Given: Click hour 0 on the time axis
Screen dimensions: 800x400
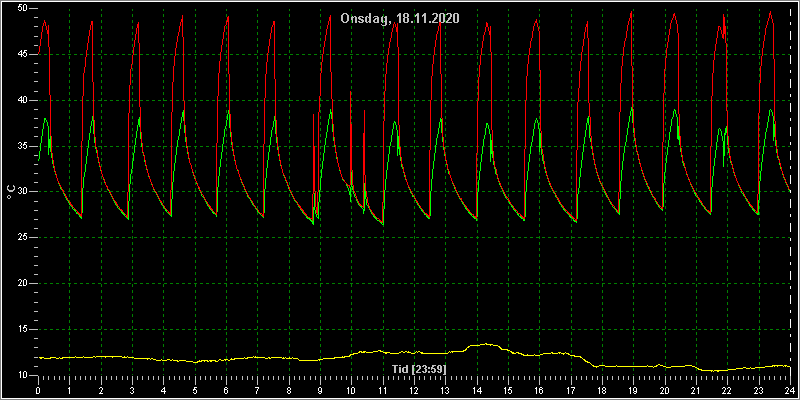Looking at the screenshot, I should 38,390.
